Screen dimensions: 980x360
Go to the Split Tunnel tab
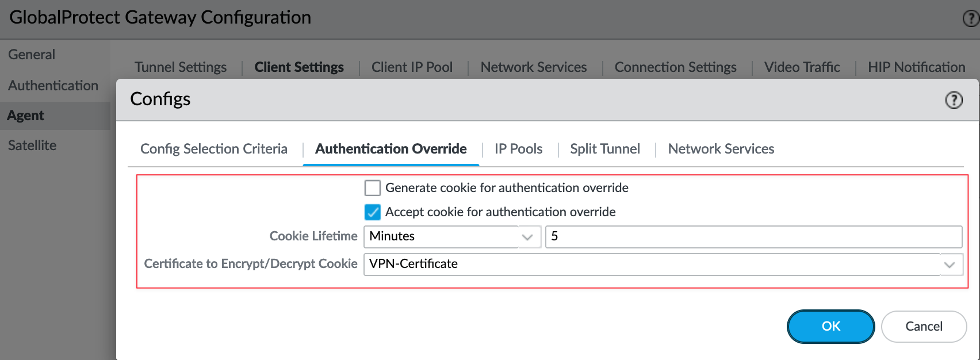[605, 149]
